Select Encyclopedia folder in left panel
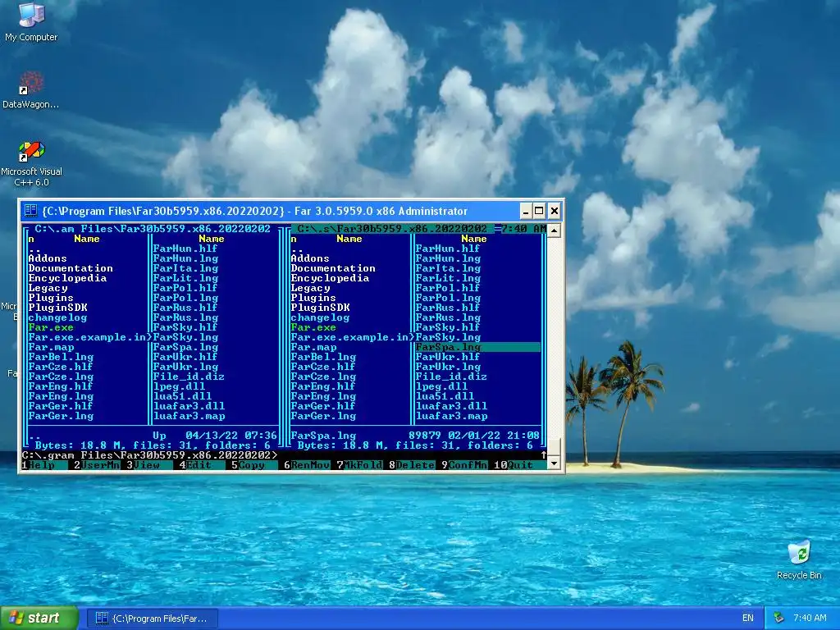 tap(67, 278)
